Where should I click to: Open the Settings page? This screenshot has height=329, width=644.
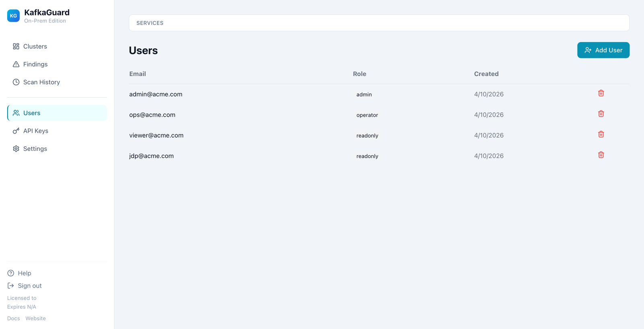pos(35,149)
